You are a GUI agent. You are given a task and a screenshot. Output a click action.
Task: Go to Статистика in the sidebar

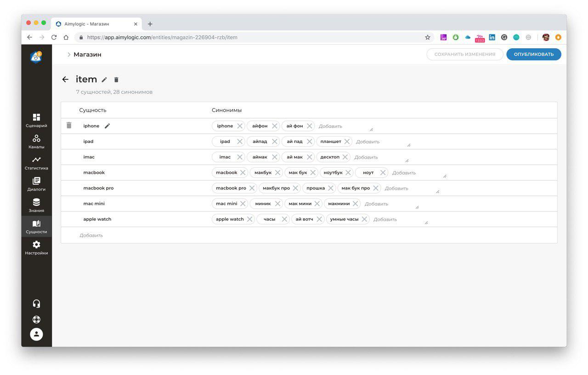(x=36, y=163)
